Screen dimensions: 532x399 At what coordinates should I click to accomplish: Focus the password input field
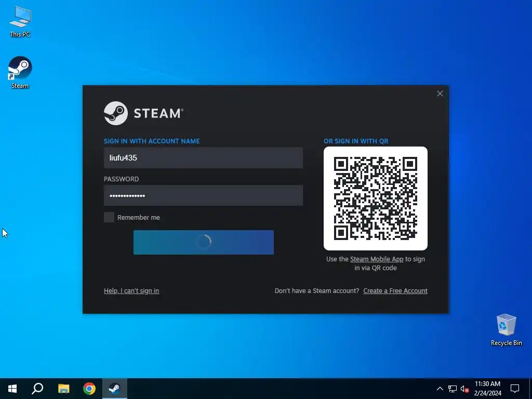point(203,195)
